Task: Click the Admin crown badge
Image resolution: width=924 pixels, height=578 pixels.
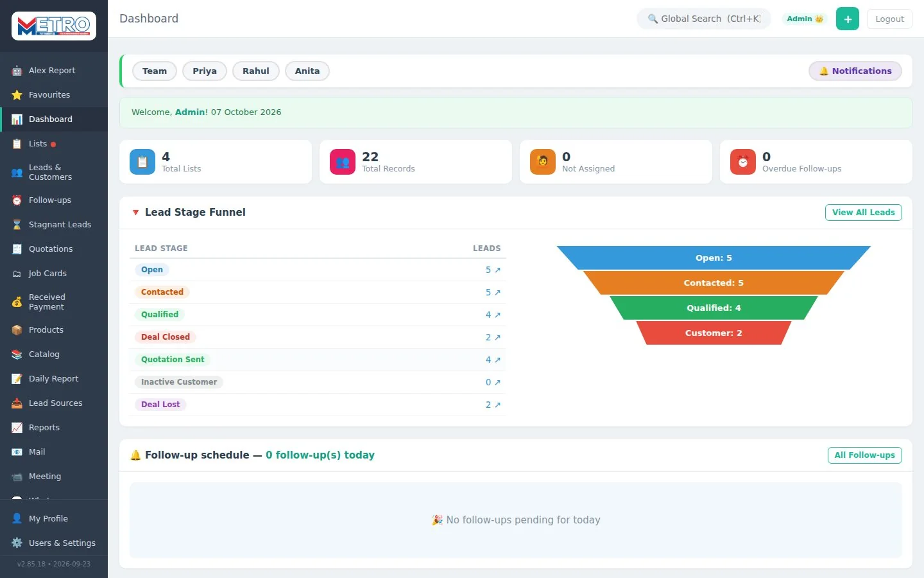Action: (x=805, y=19)
